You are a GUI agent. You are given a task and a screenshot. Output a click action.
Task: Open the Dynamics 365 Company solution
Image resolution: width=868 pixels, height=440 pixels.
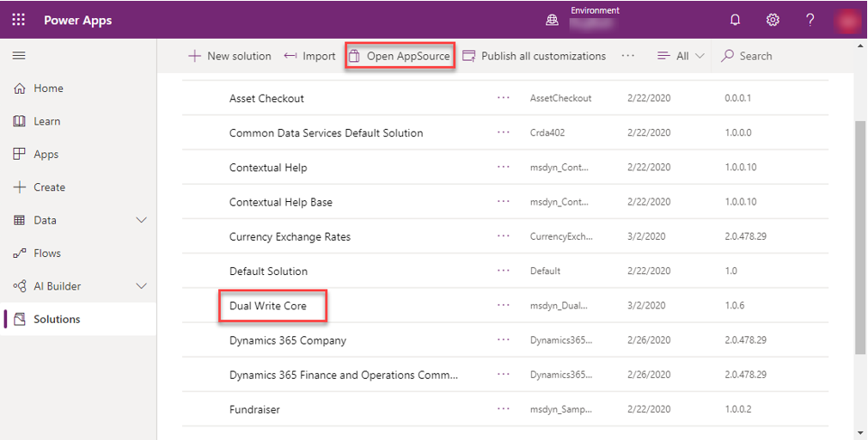[288, 340]
